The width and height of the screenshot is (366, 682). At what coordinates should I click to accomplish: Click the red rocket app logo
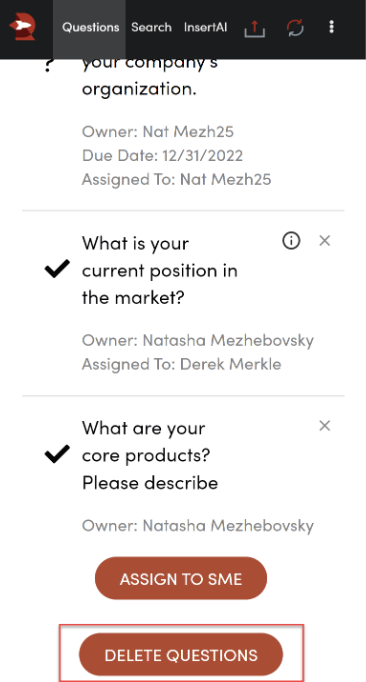(23, 27)
